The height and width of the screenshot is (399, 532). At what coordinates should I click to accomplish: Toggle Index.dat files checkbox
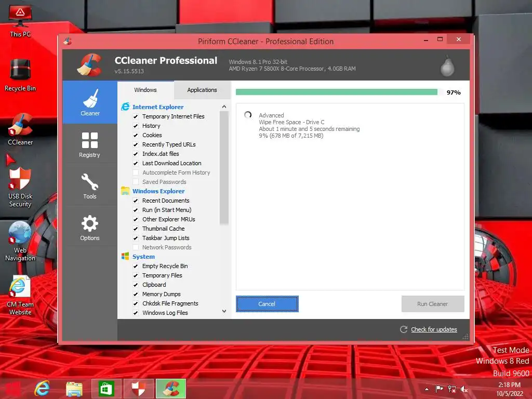coord(136,154)
